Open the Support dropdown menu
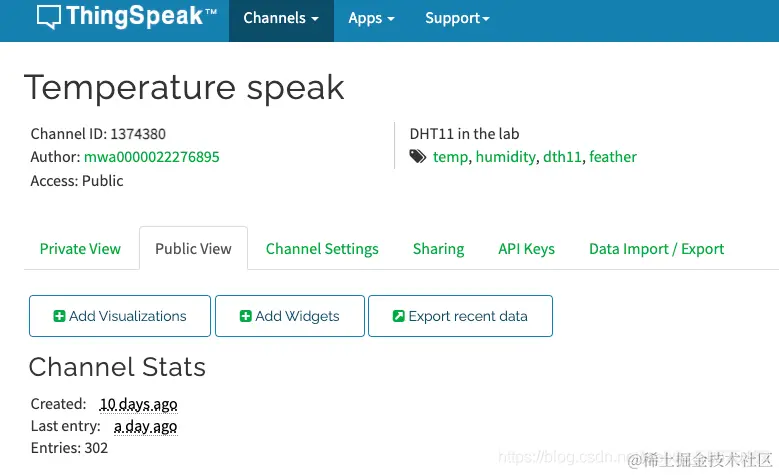Screen dimensions: 779x475 coord(457,18)
